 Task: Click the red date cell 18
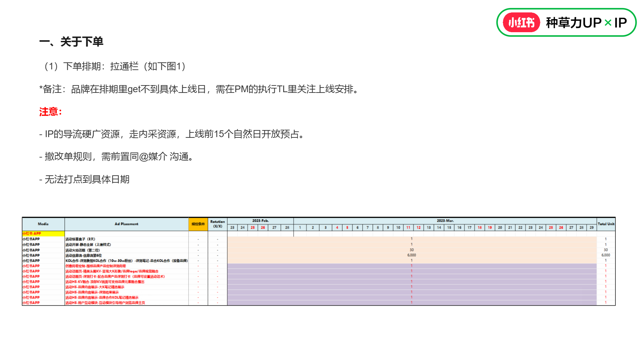(480, 228)
